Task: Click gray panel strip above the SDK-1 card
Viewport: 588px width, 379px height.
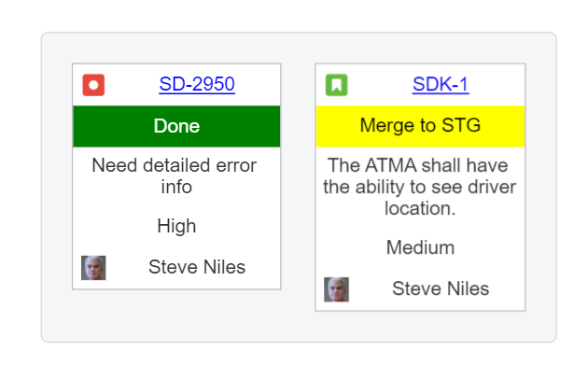Action: point(420,49)
